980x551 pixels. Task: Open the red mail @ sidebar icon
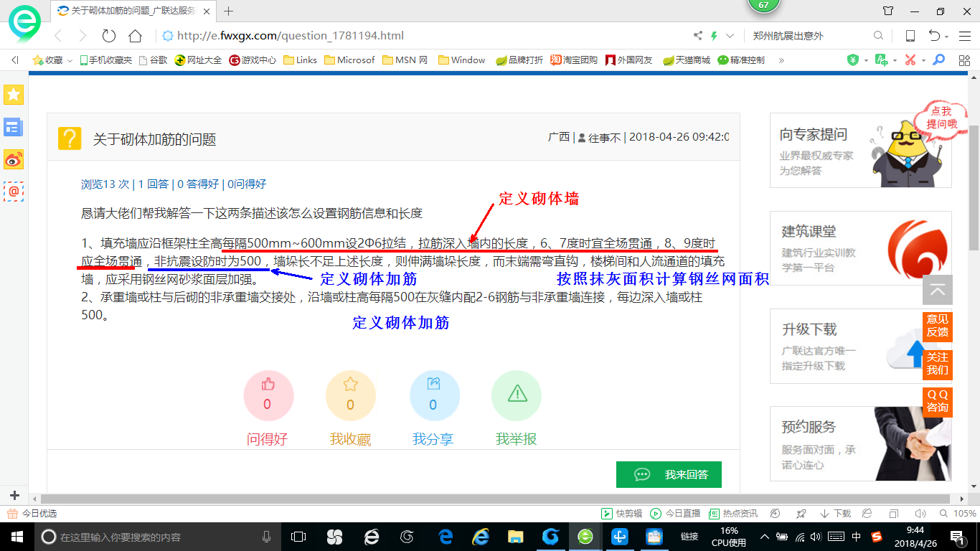tap(14, 191)
